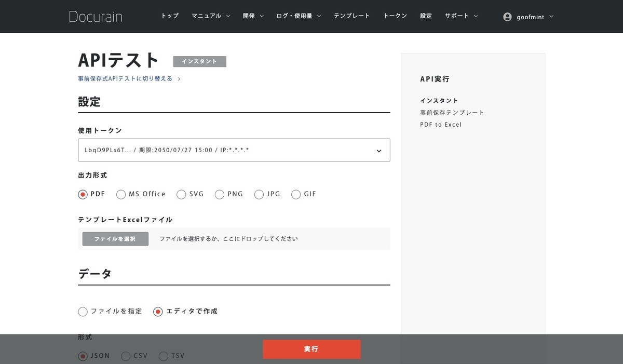Click the goofmint user avatar icon
623x364 pixels.
coord(507,17)
